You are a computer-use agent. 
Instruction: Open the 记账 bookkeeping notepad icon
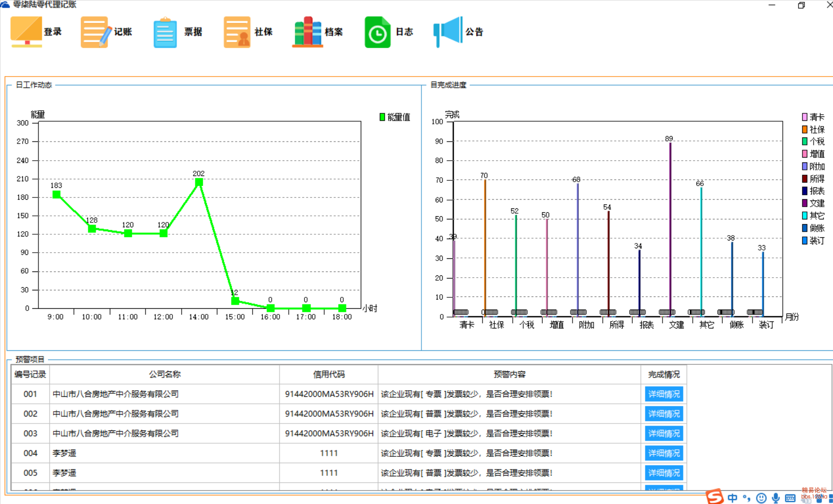point(96,32)
